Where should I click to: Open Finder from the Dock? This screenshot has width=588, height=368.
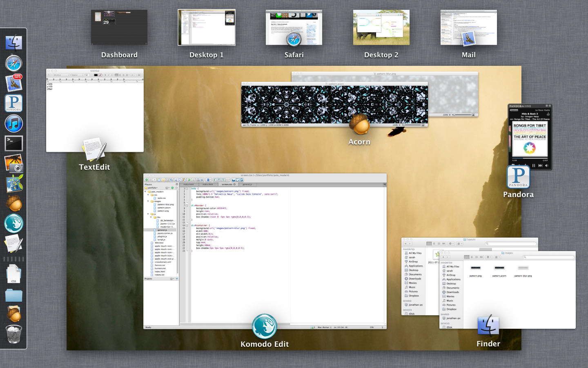click(x=13, y=43)
